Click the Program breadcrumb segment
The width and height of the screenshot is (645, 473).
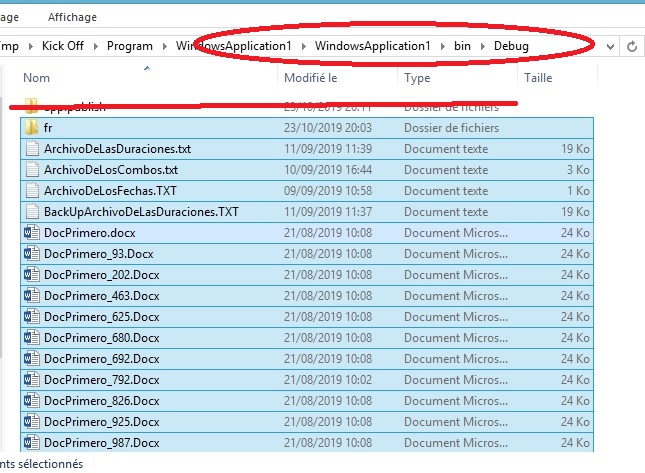[x=130, y=46]
